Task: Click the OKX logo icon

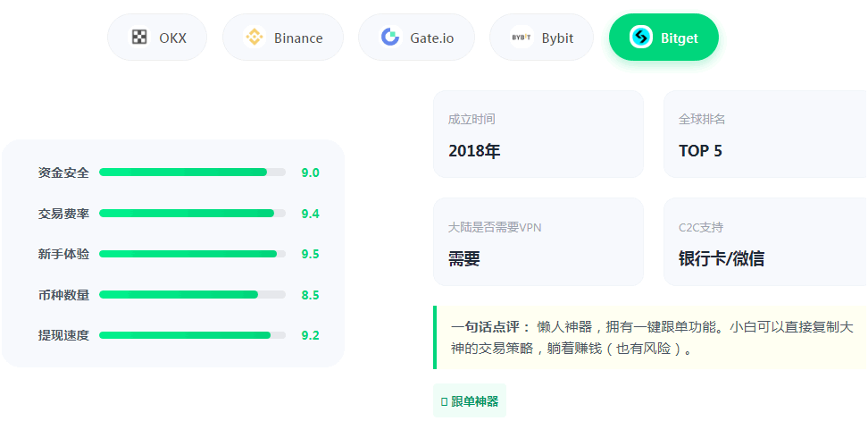Action: click(x=139, y=38)
